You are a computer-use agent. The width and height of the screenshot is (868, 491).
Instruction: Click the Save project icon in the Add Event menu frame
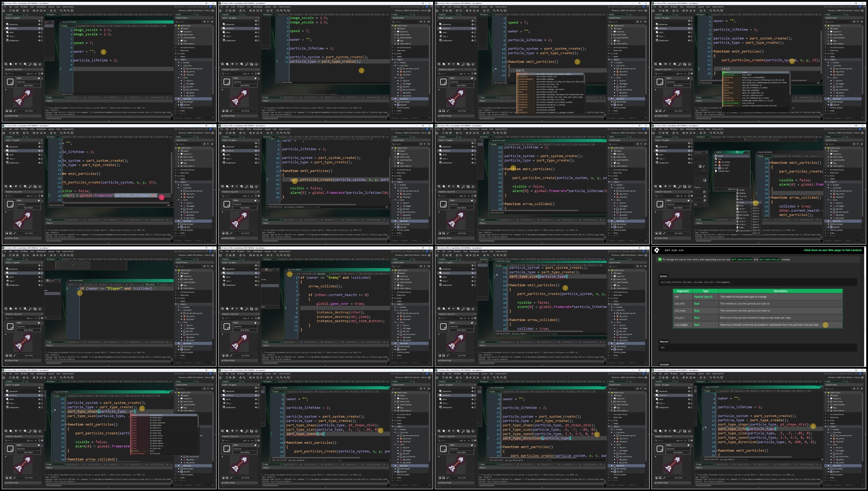click(x=667, y=133)
